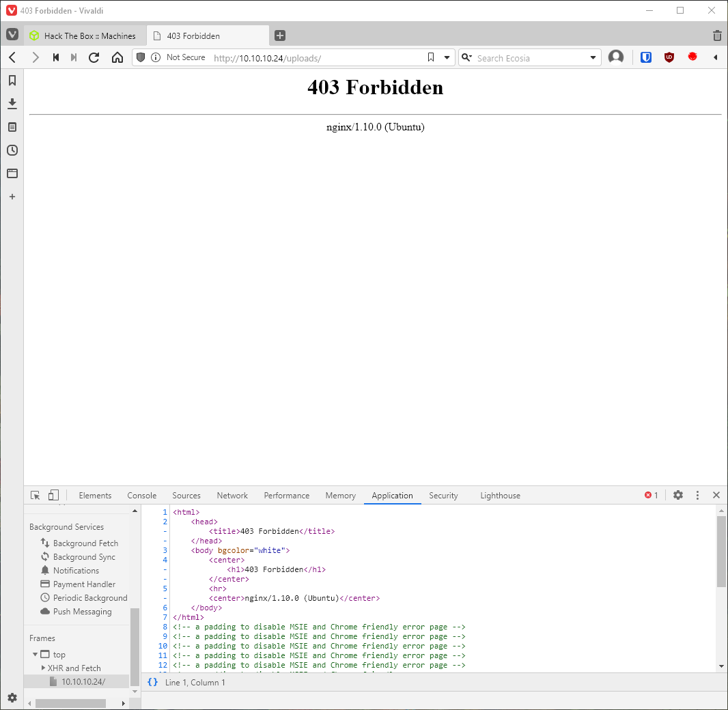The image size is (728, 710).
Task: Open search history dropdown arrow
Action: 593,57
